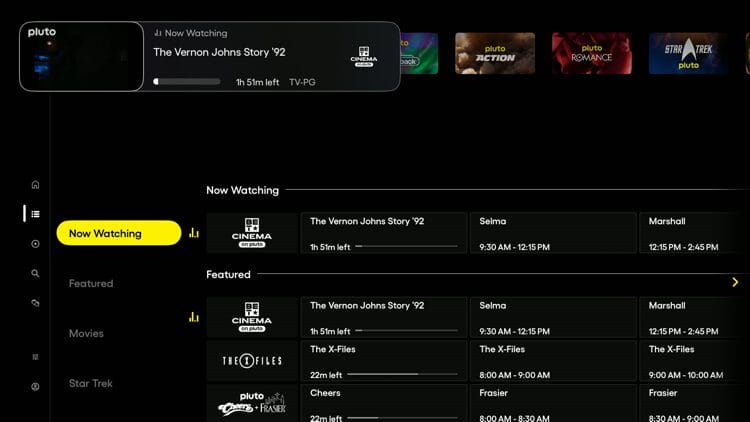
Task: Expand Featured section with yellow chevron
Action: point(735,282)
